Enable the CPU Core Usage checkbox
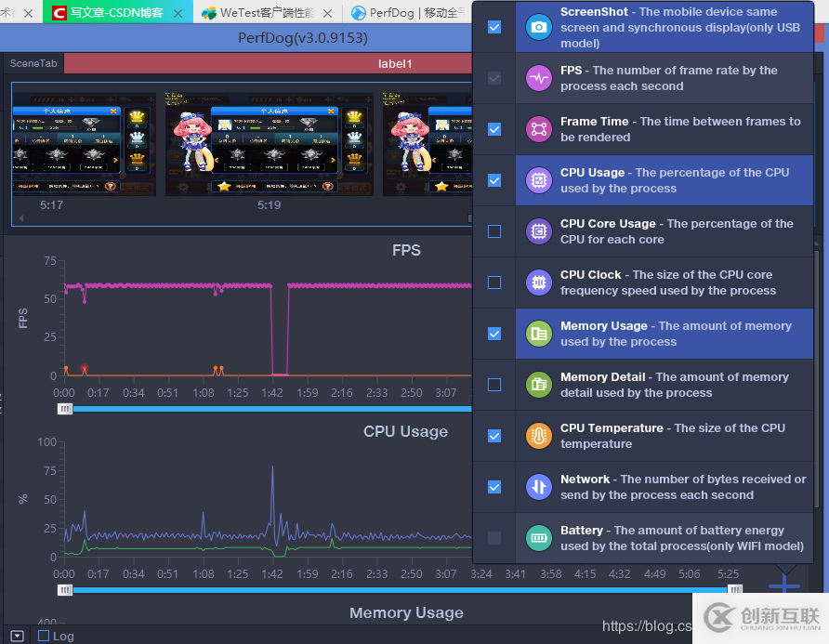This screenshot has height=644, width=829. pyautogui.click(x=494, y=231)
